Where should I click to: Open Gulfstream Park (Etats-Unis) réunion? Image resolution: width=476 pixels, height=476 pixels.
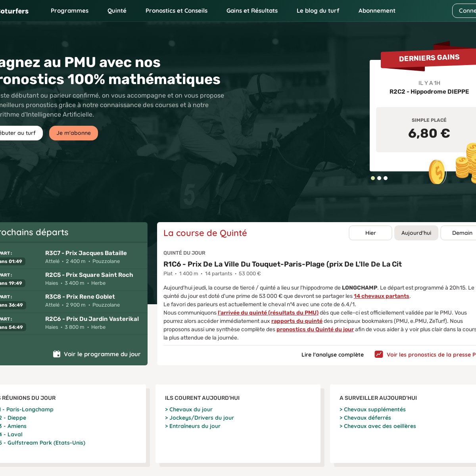pos(42,443)
